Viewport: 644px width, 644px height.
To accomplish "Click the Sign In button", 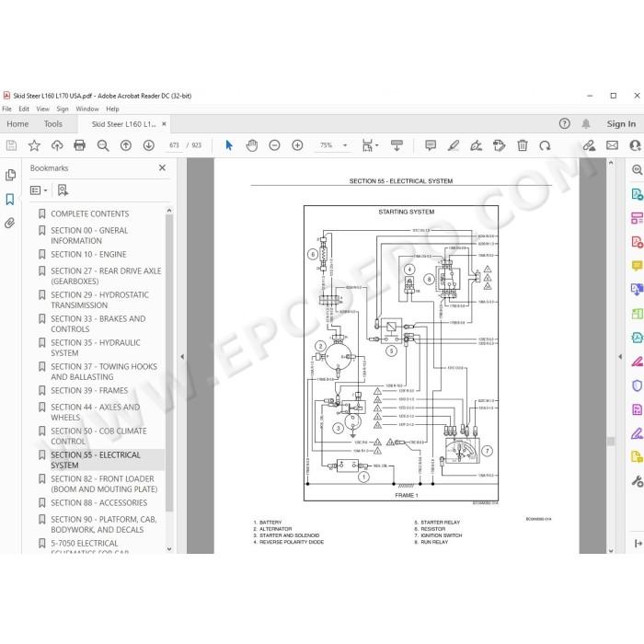I will tap(621, 123).
